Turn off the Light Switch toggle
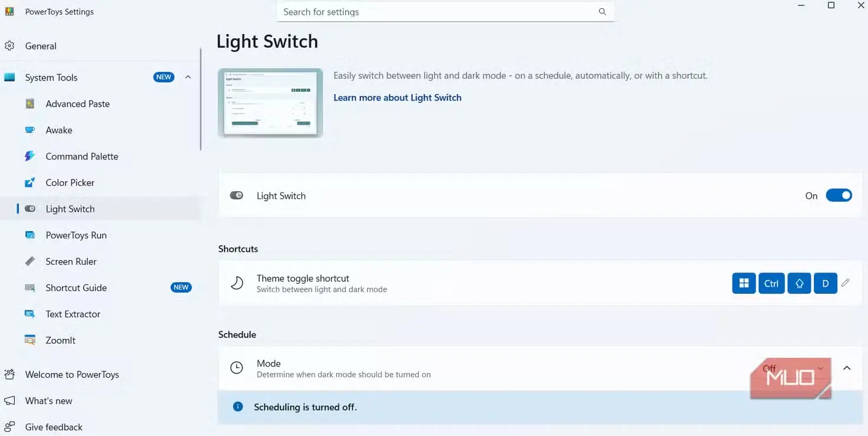Screen dimensions: 868x436 tap(839, 195)
